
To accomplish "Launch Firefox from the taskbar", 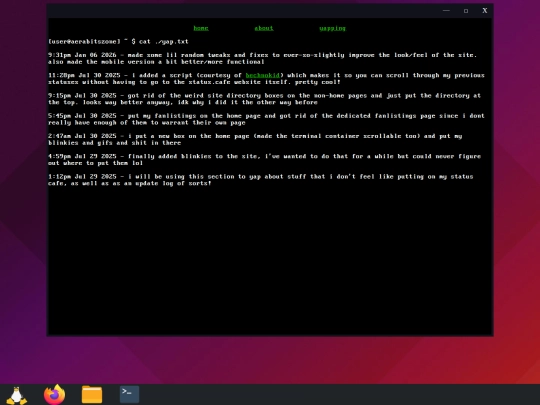I will click(x=54, y=395).
